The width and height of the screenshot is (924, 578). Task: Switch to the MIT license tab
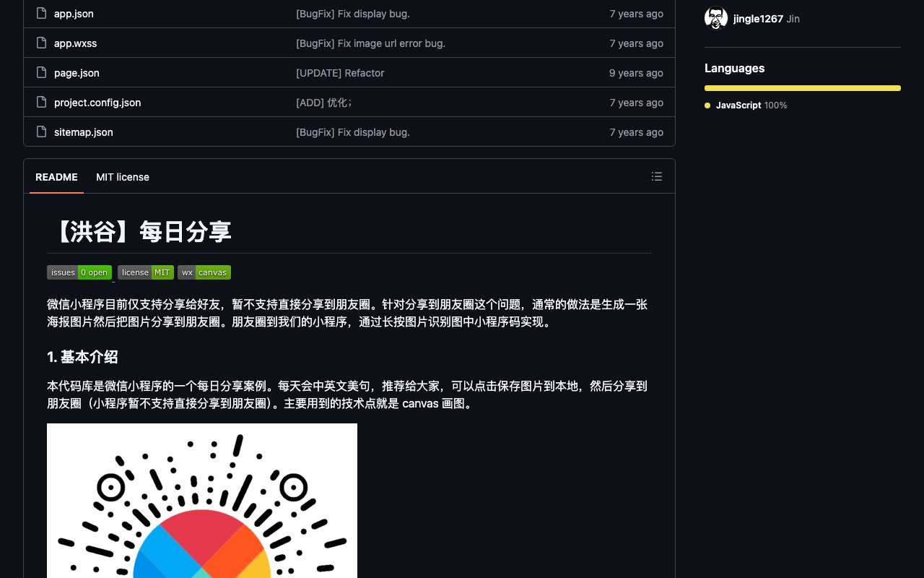(x=123, y=177)
